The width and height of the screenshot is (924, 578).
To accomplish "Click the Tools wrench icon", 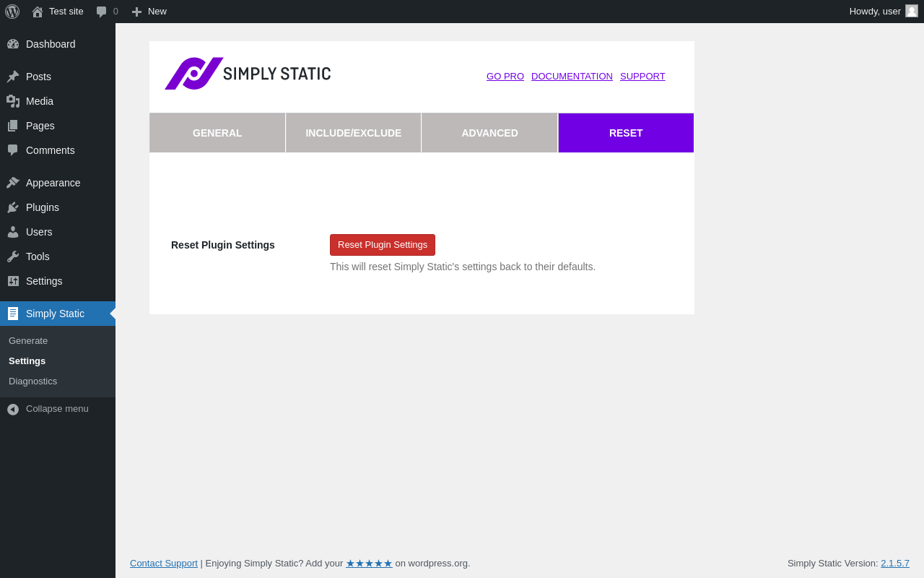I will point(13,256).
